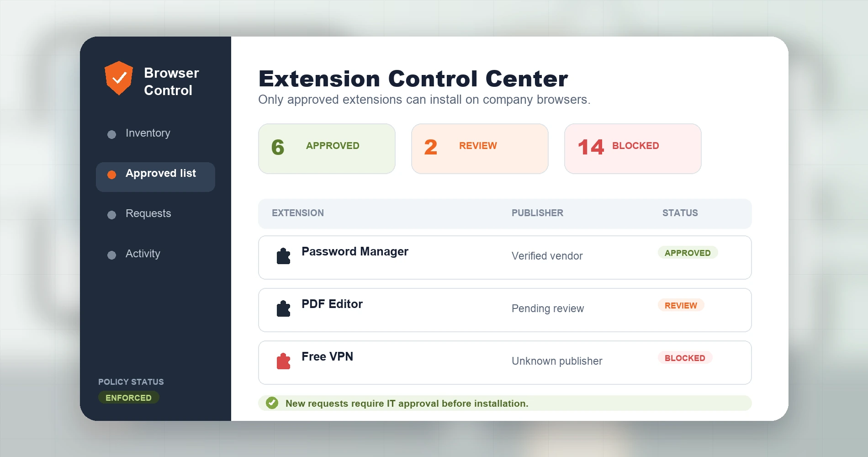Click the Activity bullet dot
Viewport: 868px width, 457px height.
(x=111, y=255)
